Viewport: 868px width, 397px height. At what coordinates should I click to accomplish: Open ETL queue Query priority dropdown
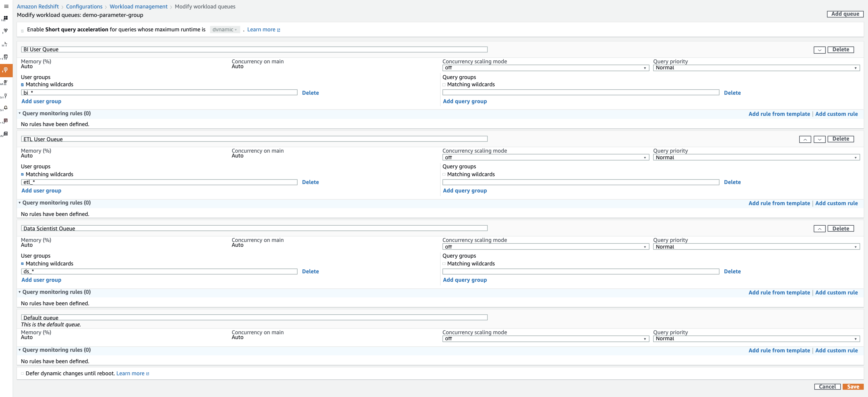756,157
